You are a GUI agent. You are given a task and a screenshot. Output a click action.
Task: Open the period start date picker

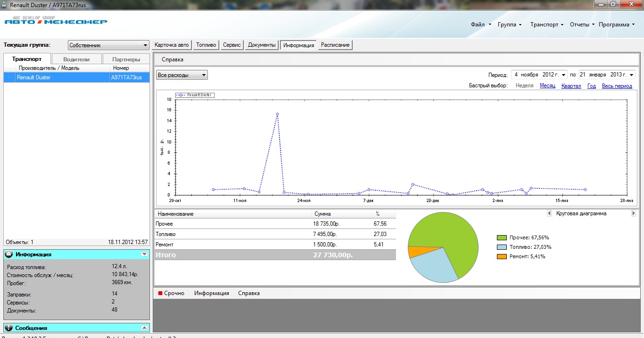[x=564, y=75]
